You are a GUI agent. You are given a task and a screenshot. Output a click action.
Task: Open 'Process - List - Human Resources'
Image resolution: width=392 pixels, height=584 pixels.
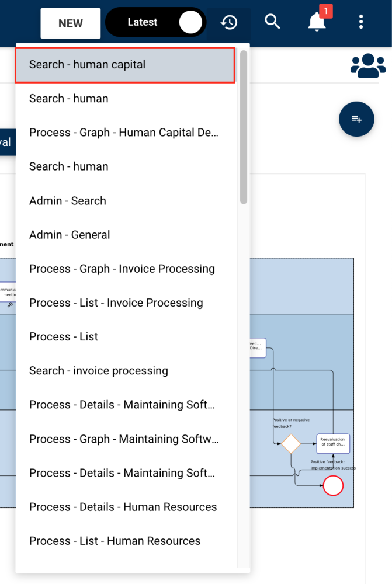[x=115, y=541]
